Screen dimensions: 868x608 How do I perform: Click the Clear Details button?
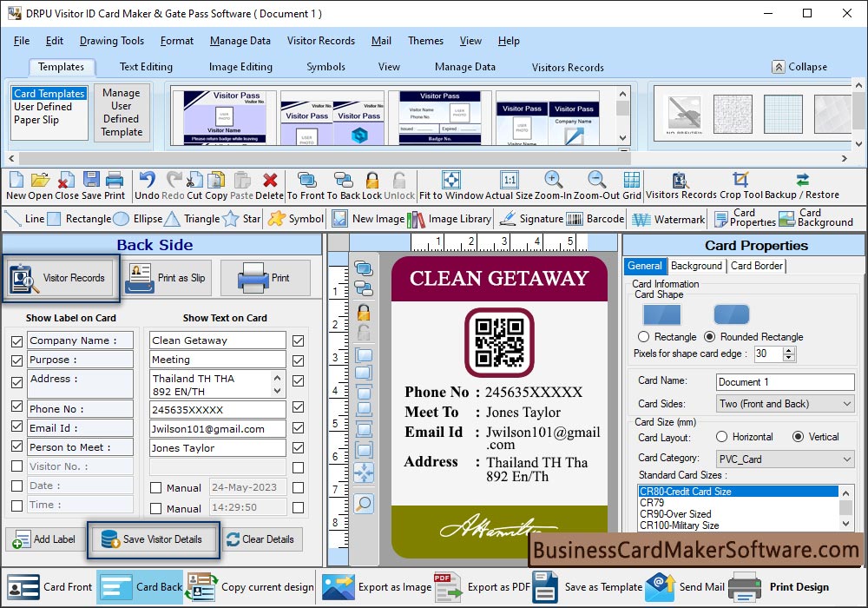tap(262, 539)
